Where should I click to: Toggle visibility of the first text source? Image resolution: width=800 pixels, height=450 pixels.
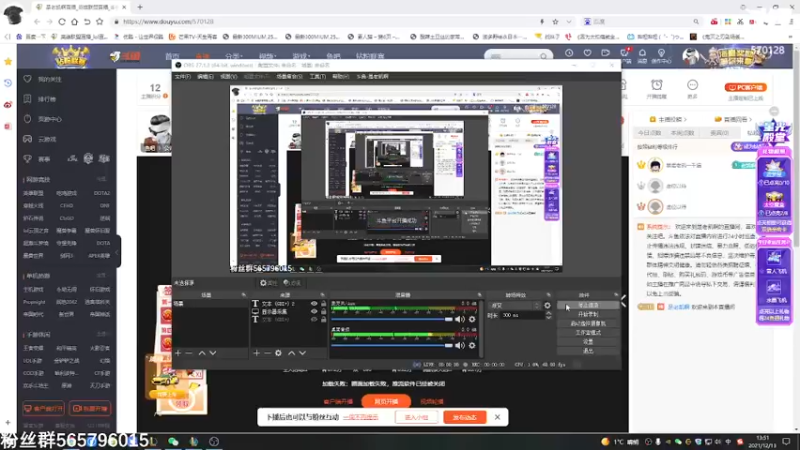(314, 304)
